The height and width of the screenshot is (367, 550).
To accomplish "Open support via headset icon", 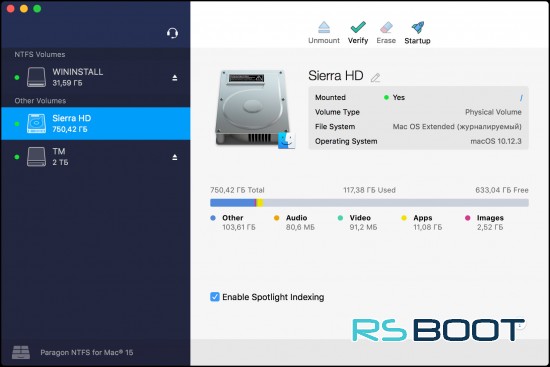I will point(172,33).
